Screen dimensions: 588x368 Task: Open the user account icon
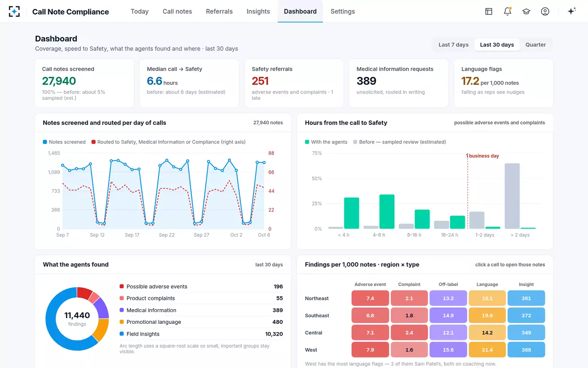pyautogui.click(x=545, y=11)
